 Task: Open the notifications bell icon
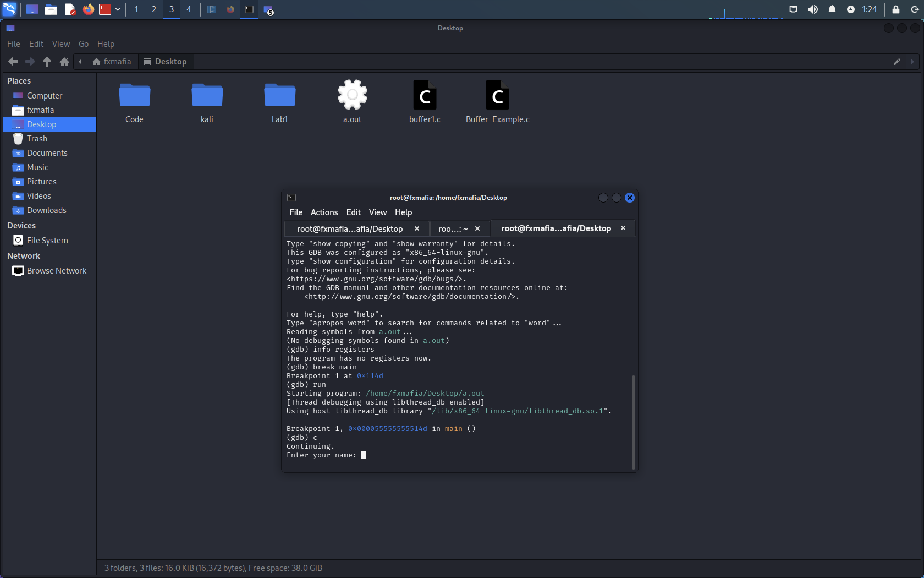point(832,9)
